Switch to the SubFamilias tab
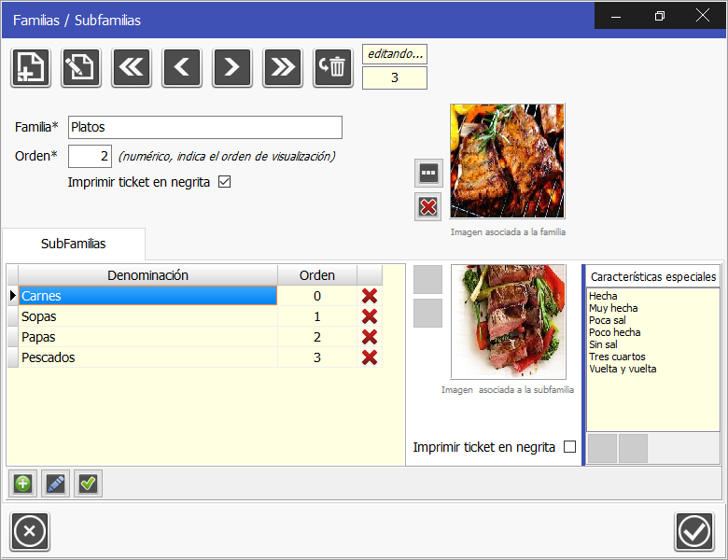 pyautogui.click(x=73, y=244)
